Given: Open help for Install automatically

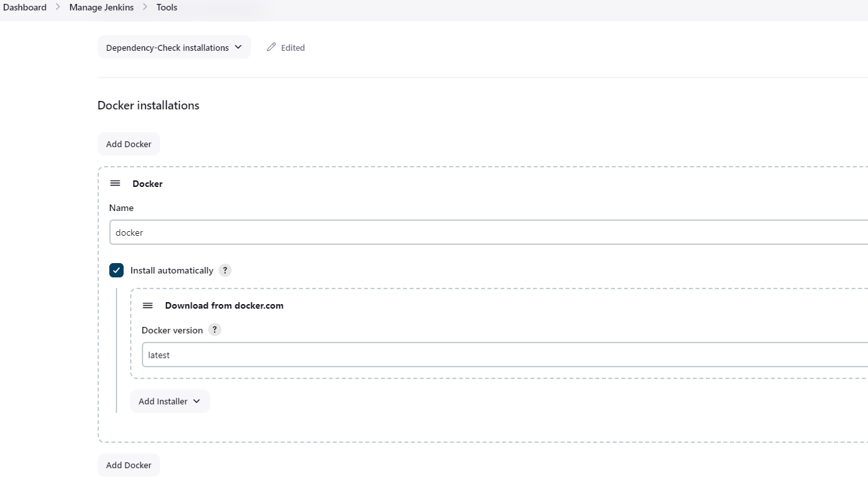Looking at the screenshot, I should pyautogui.click(x=225, y=270).
